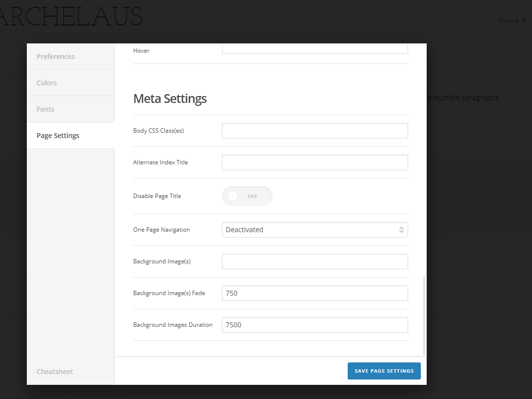Focus the Body CSS Class(es) field

[x=315, y=131]
